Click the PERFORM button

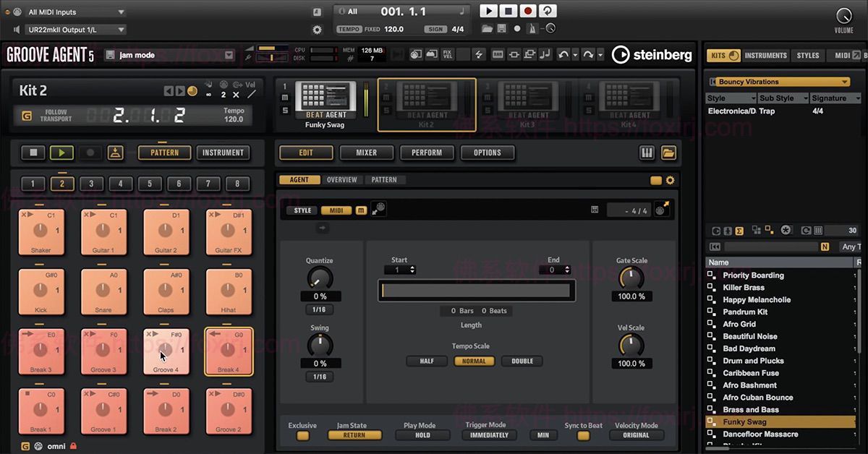(426, 153)
